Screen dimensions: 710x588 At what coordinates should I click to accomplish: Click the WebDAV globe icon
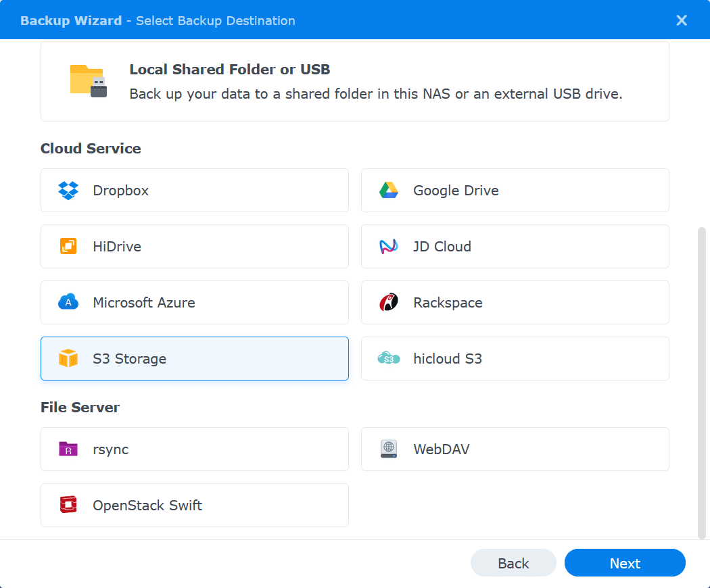click(388, 449)
